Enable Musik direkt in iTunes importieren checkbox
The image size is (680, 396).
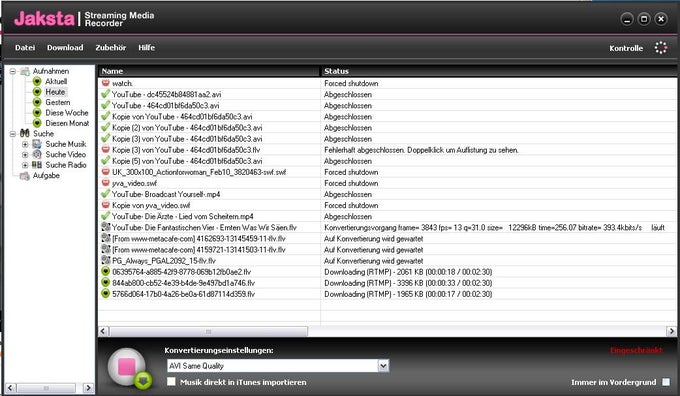(x=172, y=382)
